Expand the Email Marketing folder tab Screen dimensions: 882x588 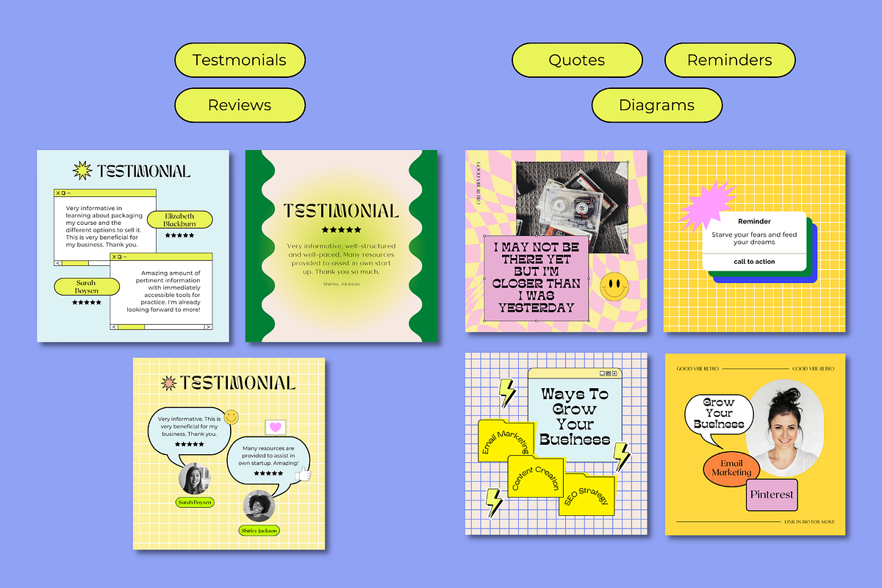[x=507, y=442]
